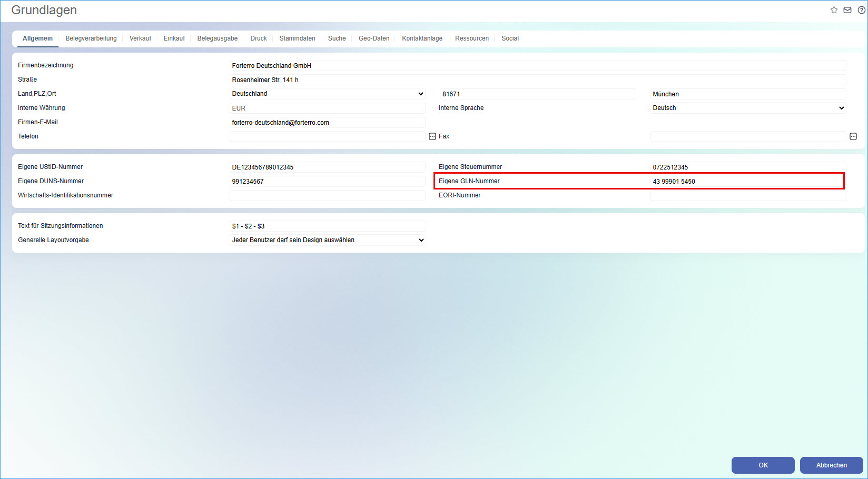Select the Eigene Steuernummer label

pyautogui.click(x=470, y=167)
